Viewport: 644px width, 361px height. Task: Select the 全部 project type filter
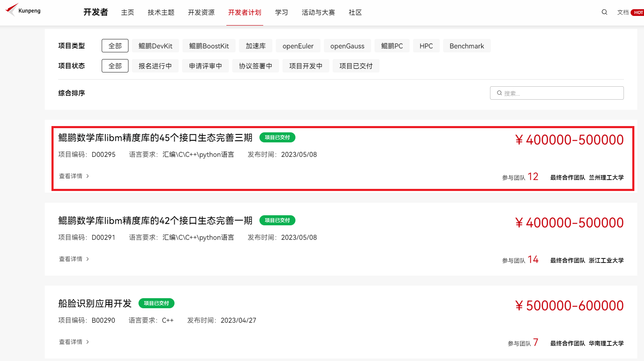pos(115,46)
